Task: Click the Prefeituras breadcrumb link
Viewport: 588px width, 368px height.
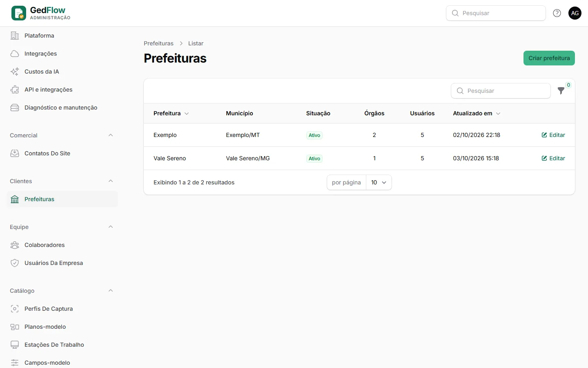Action: coord(158,43)
